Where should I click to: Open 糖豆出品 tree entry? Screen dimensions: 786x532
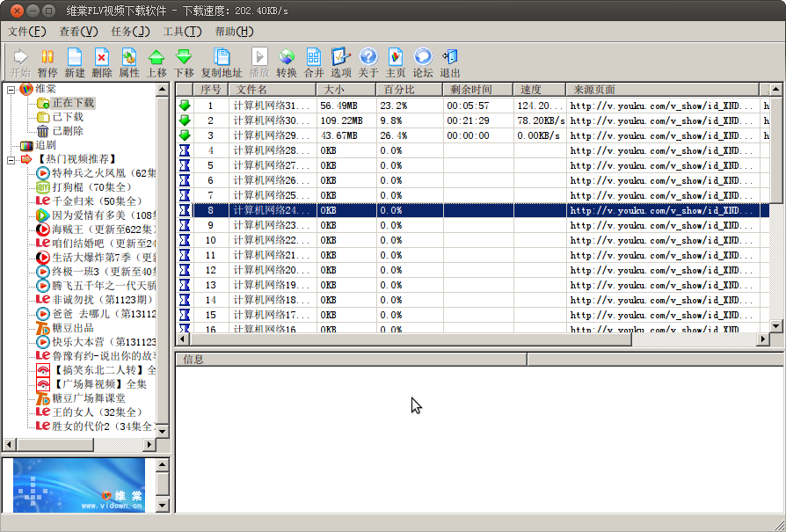click(x=73, y=328)
